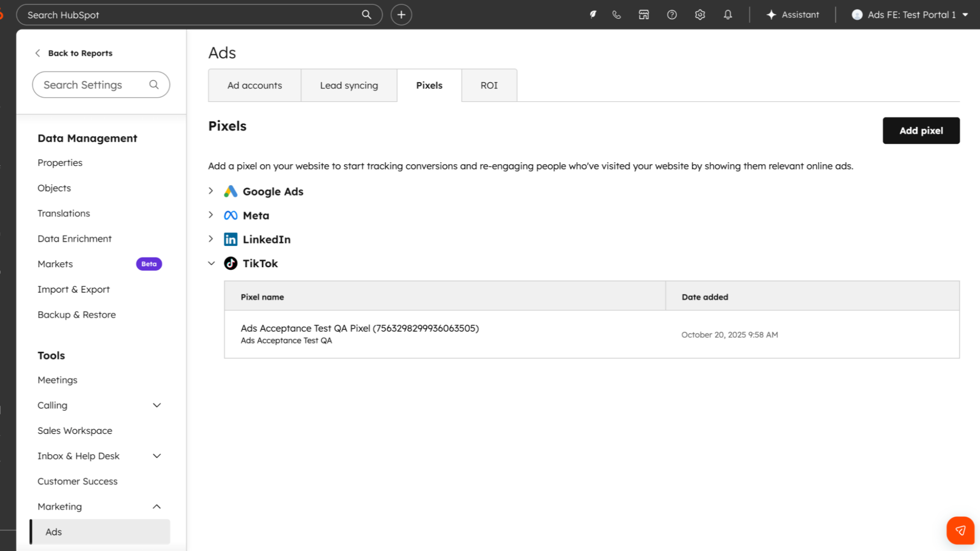Expand the Calling settings submenu

157,405
